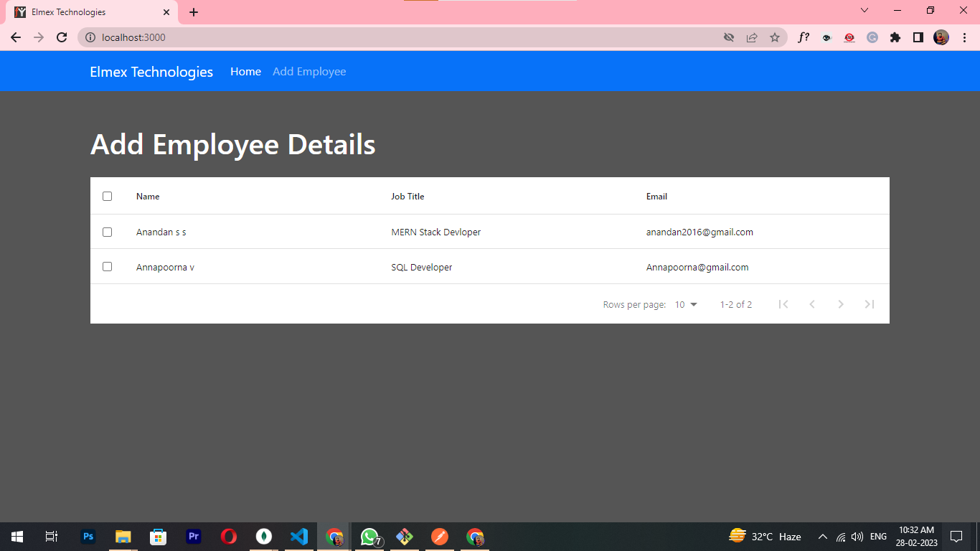Open the Extensions puzzle menu

[895, 37]
